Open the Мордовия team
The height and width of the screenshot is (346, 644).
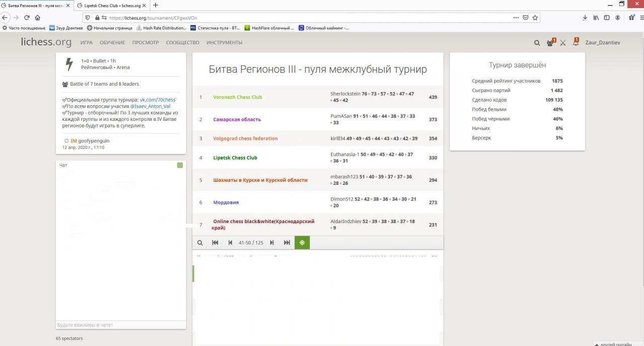pos(226,202)
